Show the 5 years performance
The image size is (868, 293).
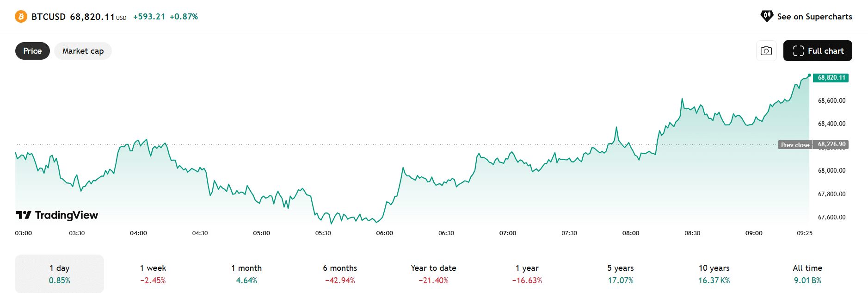(621, 274)
